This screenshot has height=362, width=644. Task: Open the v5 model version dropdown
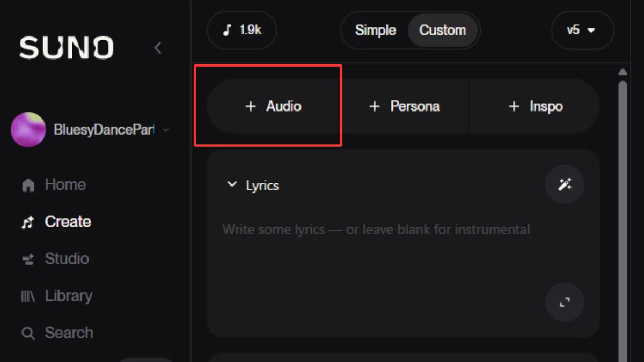[x=582, y=30]
